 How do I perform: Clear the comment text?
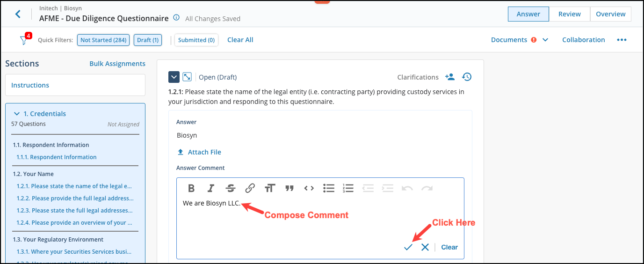(449, 247)
